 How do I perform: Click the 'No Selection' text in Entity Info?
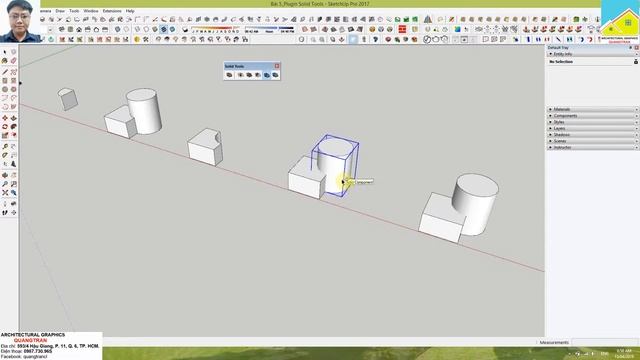point(561,62)
